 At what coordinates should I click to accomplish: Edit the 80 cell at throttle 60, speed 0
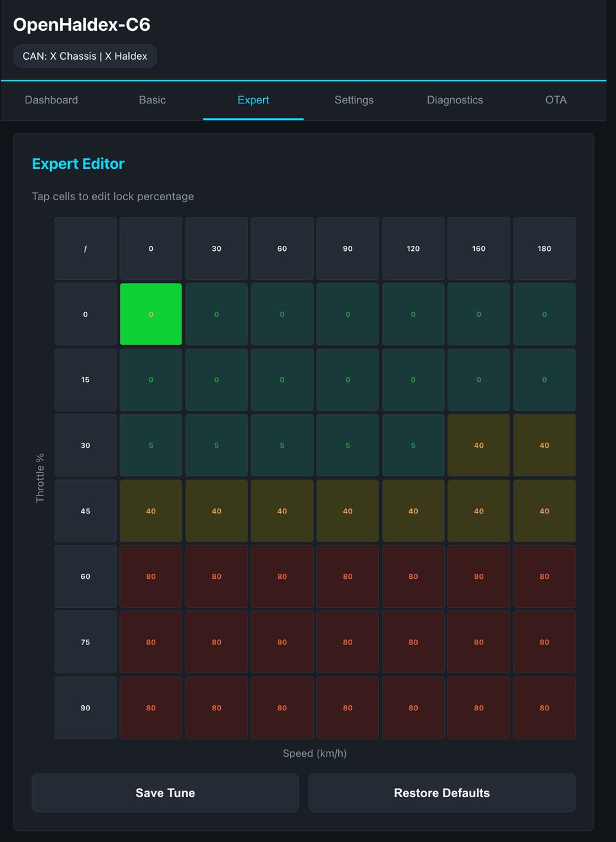(x=151, y=576)
